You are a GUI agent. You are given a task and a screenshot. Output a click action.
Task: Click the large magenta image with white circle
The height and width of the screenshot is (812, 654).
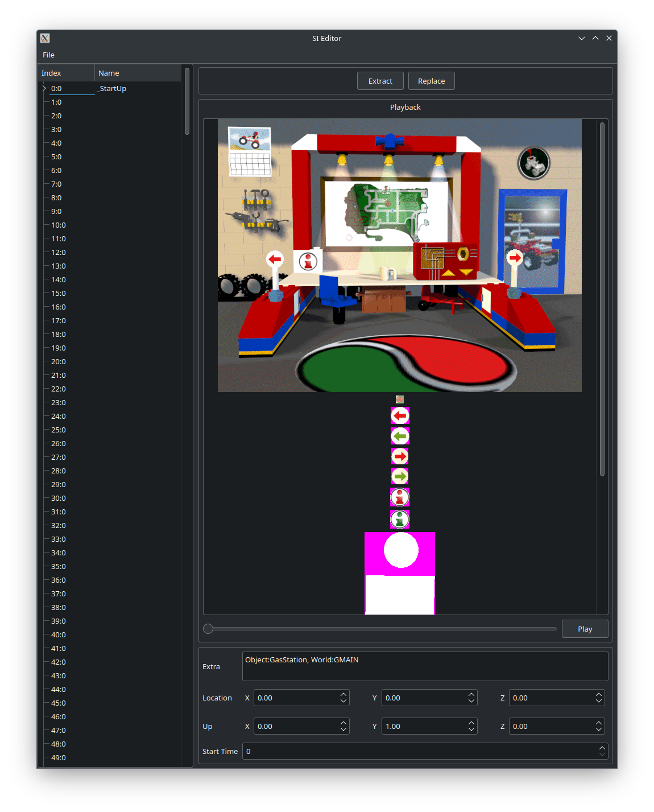[400, 573]
